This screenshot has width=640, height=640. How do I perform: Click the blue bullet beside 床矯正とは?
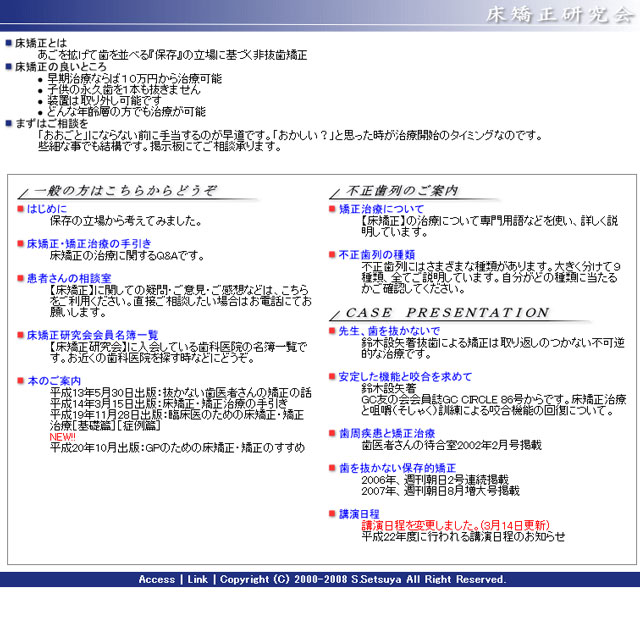click(9, 44)
